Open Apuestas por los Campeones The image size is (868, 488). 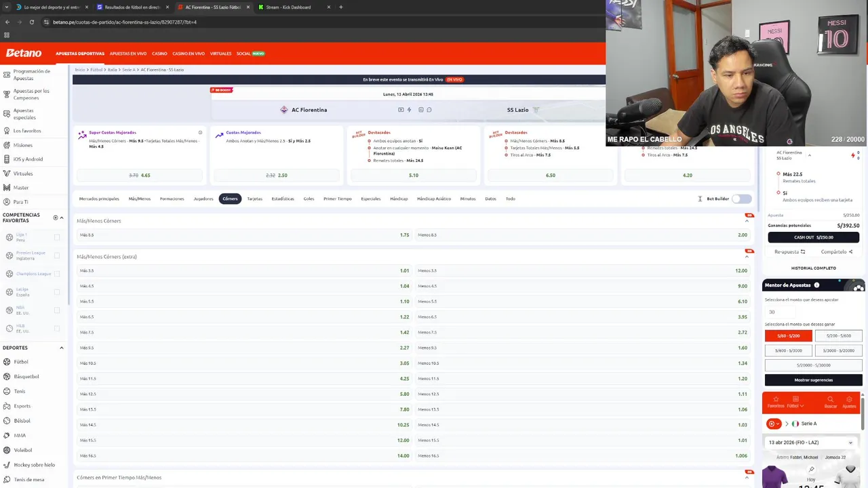(31, 94)
